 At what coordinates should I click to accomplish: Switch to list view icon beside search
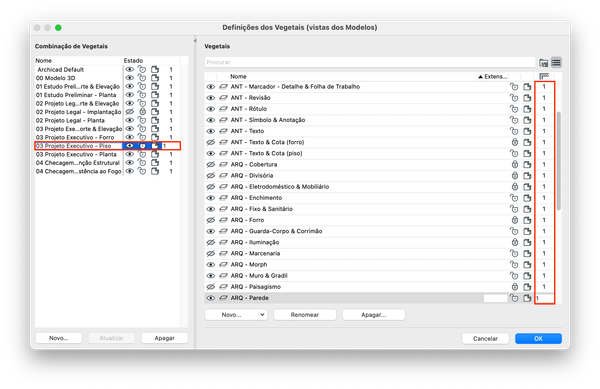556,62
